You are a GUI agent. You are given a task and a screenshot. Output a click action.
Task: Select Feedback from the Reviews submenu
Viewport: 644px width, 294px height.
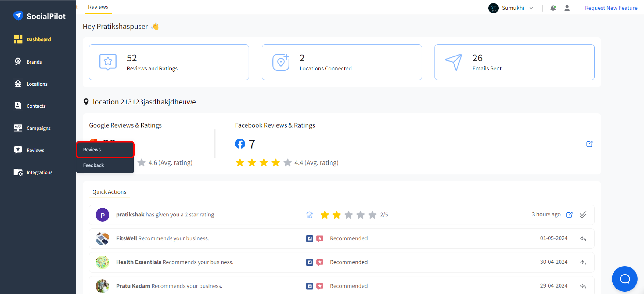coord(94,165)
